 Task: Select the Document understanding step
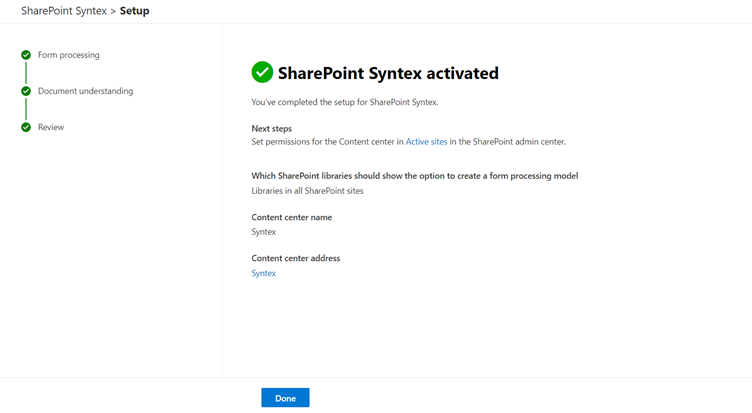85,91
